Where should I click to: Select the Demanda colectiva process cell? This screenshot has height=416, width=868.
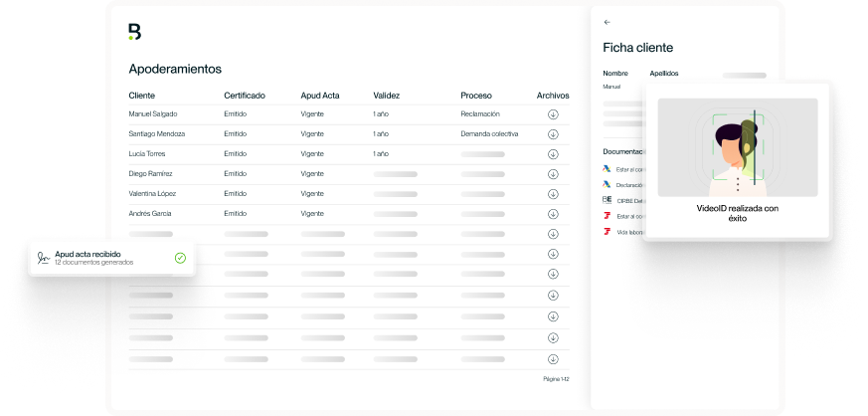tap(489, 134)
